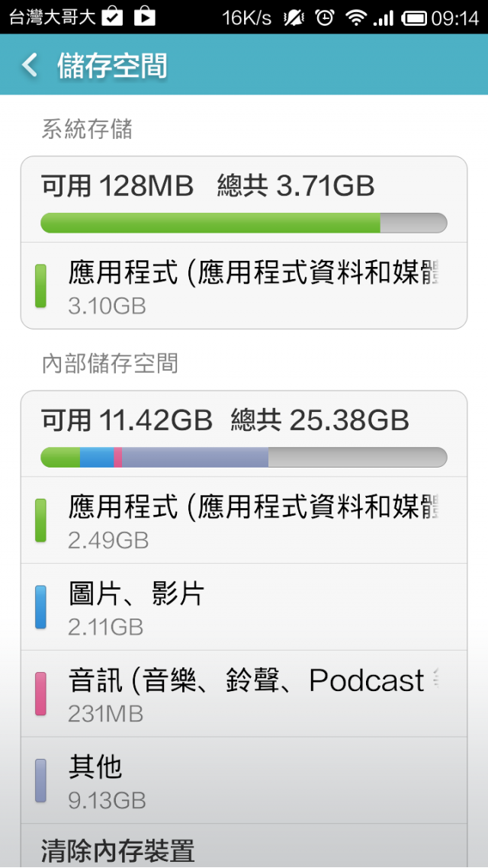Tap the checkmark notification icon
Image resolution: width=488 pixels, height=868 pixels.
[112, 17]
